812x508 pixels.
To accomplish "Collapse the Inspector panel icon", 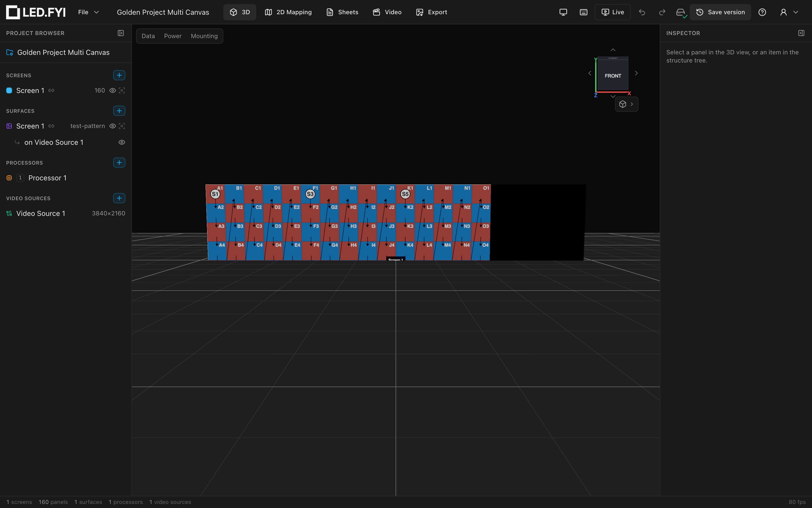I will (801, 33).
